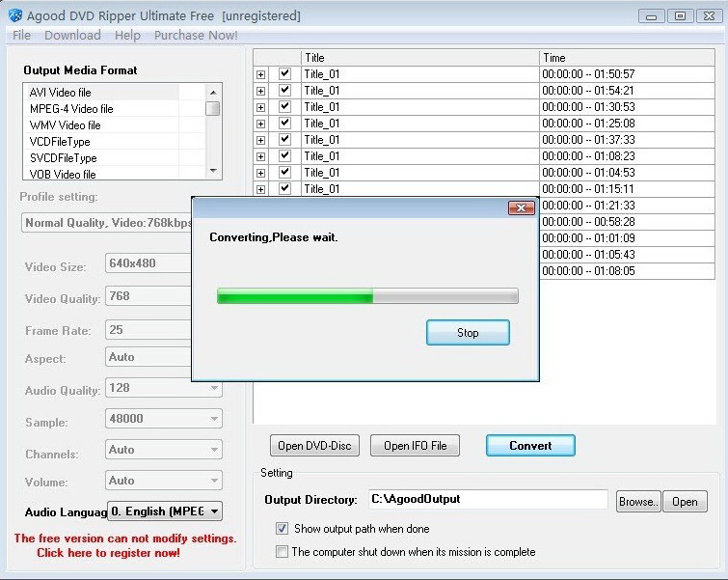This screenshot has width=728, height=580.
Task: Open the Channels Auto dropdown
Action: click(x=163, y=450)
